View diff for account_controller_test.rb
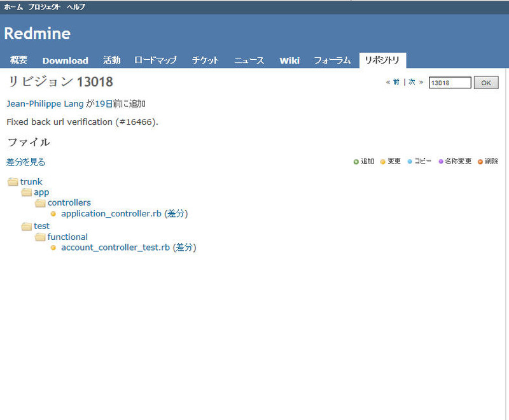 [185, 248]
